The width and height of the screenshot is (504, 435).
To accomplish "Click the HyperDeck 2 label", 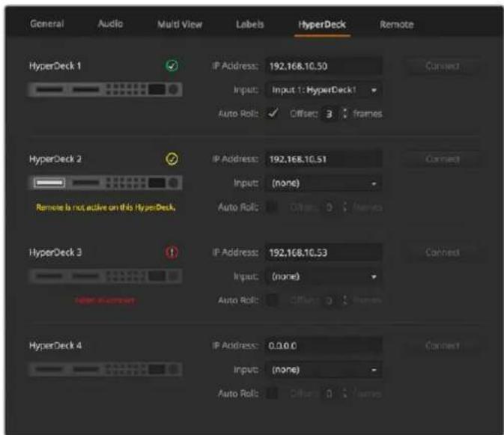I will coord(55,159).
